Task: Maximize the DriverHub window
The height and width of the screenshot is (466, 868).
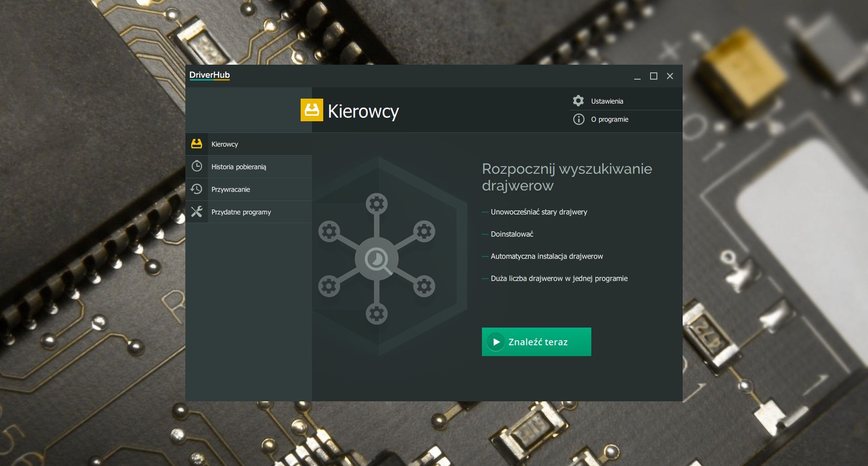Action: click(654, 76)
